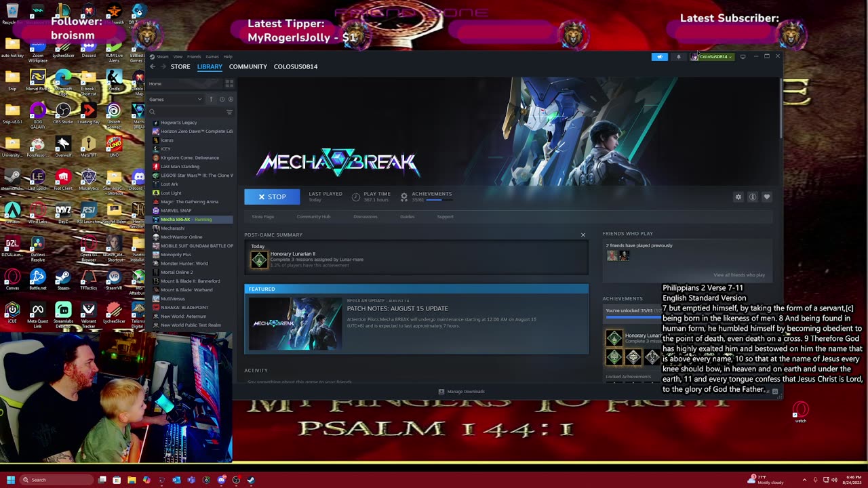Click the blue STOP button

pos(272,197)
